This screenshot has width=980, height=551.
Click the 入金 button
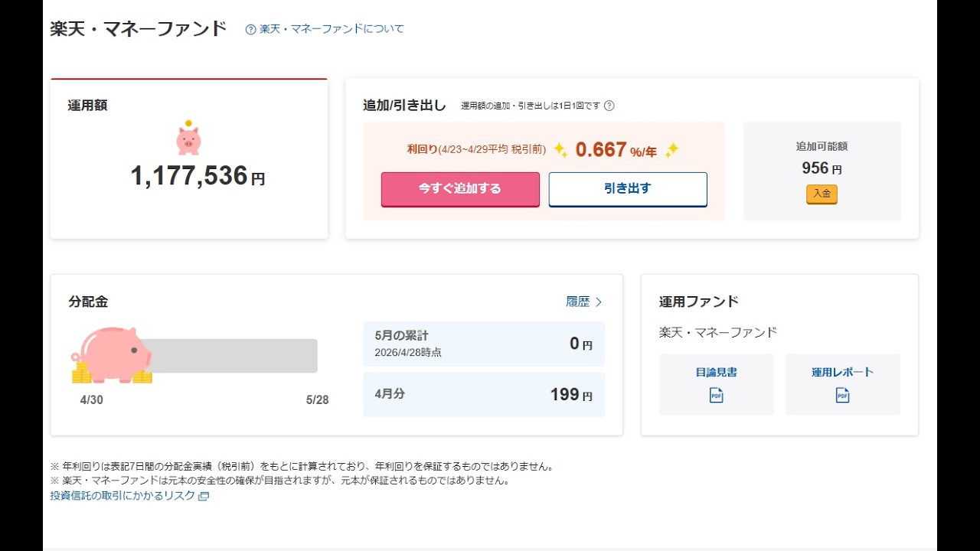click(x=822, y=194)
